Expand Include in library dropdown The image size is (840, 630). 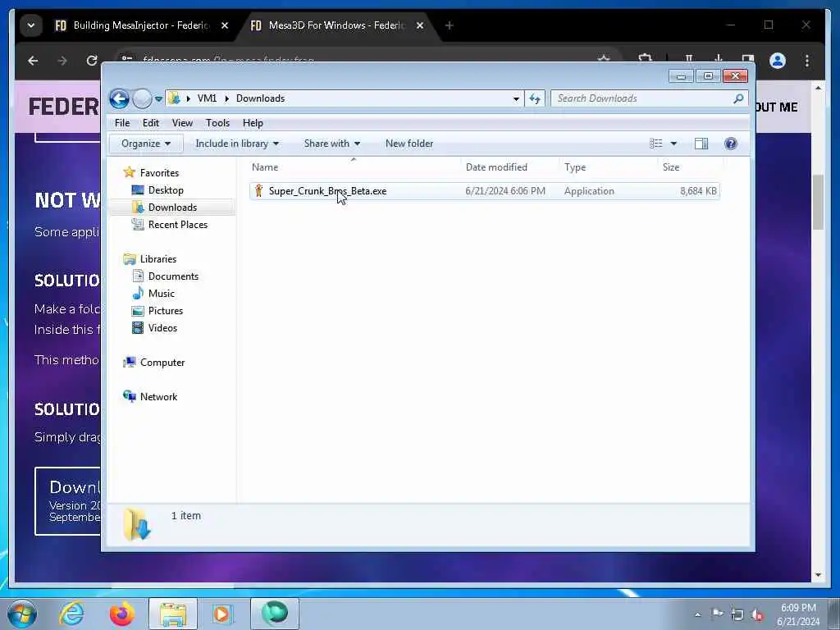[237, 144]
